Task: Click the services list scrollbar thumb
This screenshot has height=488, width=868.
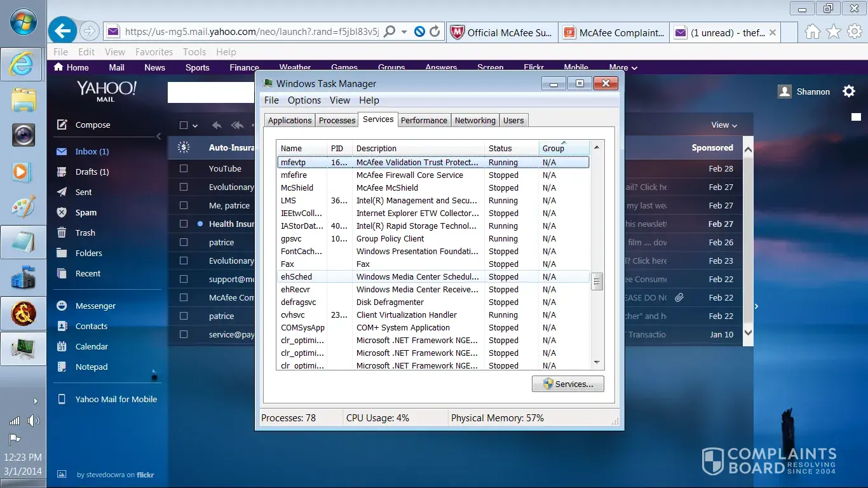Action: (597, 281)
